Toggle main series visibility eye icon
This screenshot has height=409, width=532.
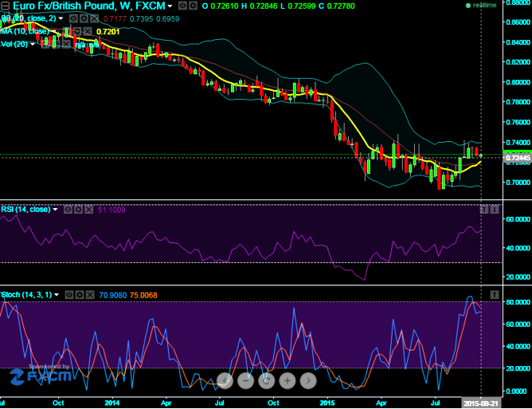(x=182, y=6)
